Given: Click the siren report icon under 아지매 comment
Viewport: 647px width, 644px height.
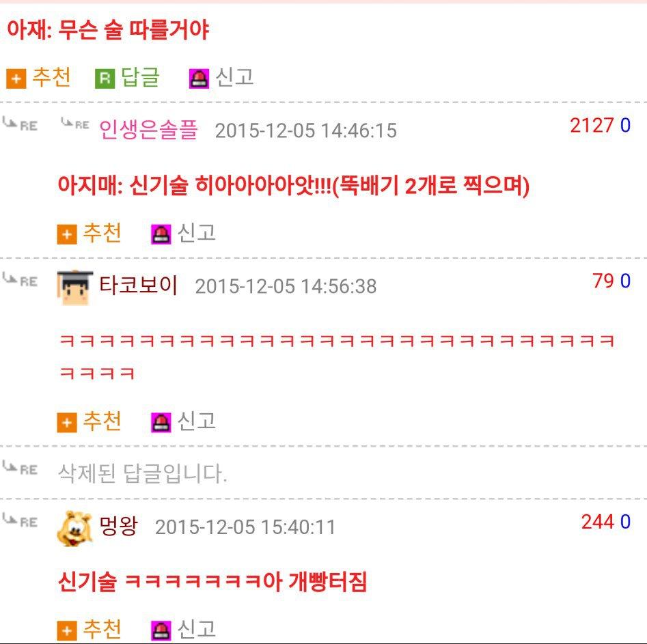Looking at the screenshot, I should 161,234.
